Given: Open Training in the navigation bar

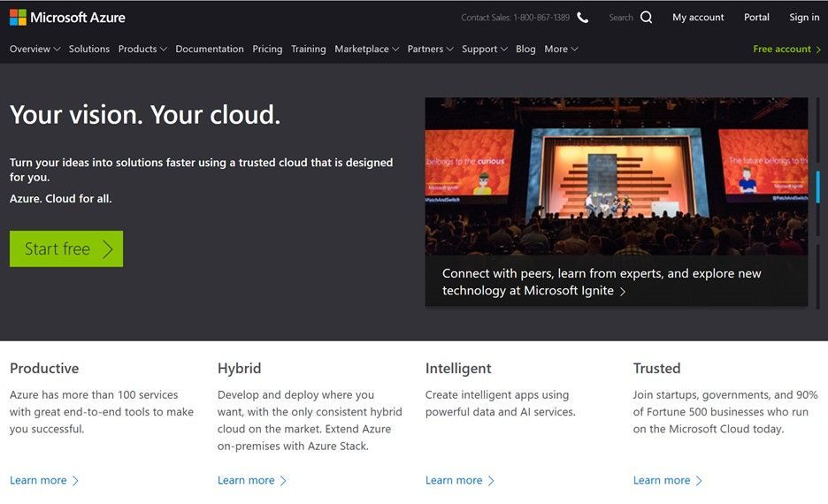Looking at the screenshot, I should (309, 50).
